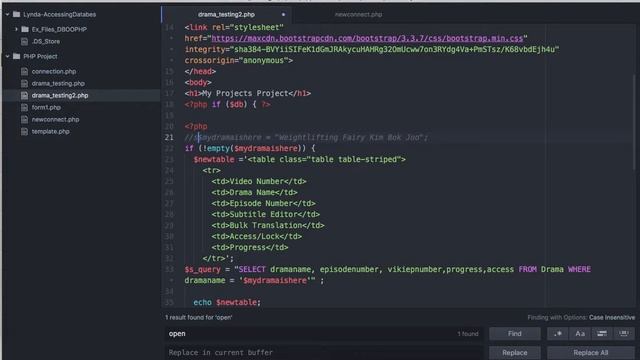Select drama_testing2.php in the tree

tap(60, 95)
